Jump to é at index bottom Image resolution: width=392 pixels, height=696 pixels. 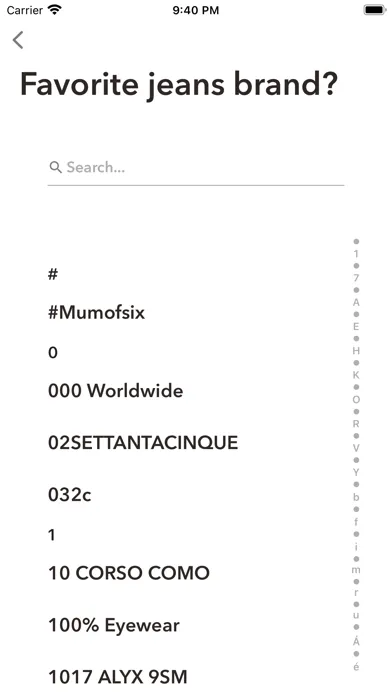click(356, 666)
